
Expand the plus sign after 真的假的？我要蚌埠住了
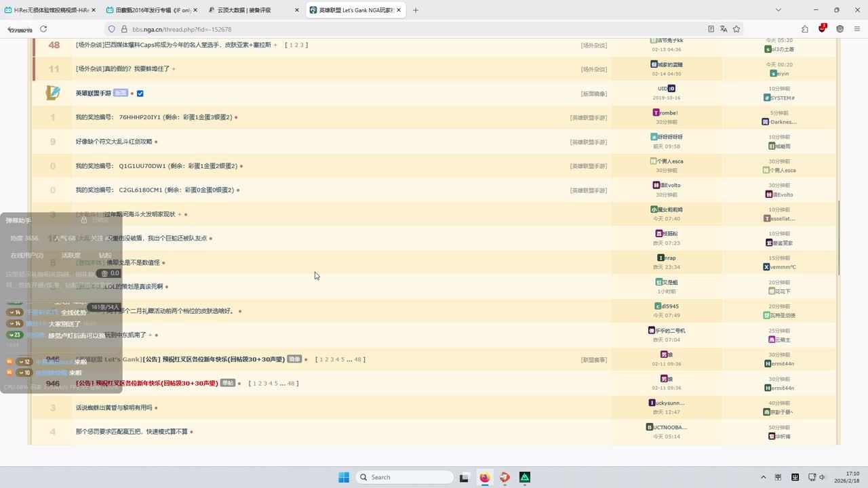coord(174,69)
